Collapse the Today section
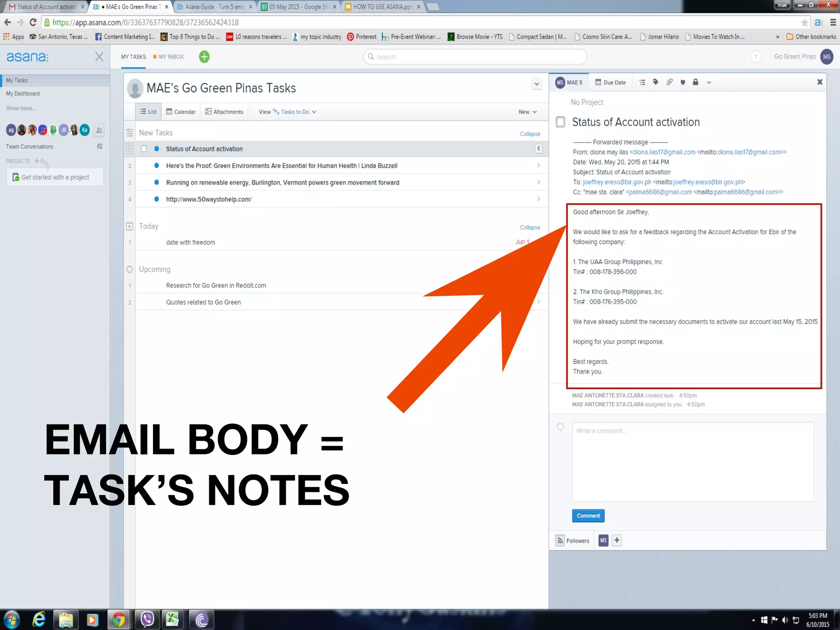This screenshot has height=630, width=840. coord(530,227)
